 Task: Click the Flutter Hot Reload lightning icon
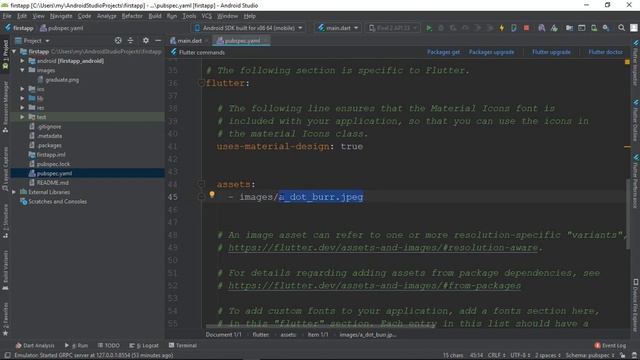tap(502, 28)
